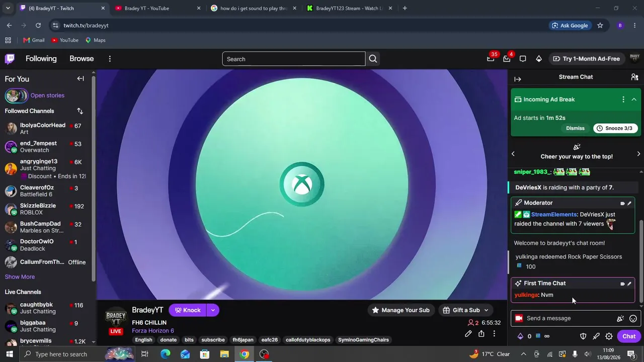This screenshot has height=362, width=644.
Task: Collapse the For You sidebar
Action: [80, 78]
